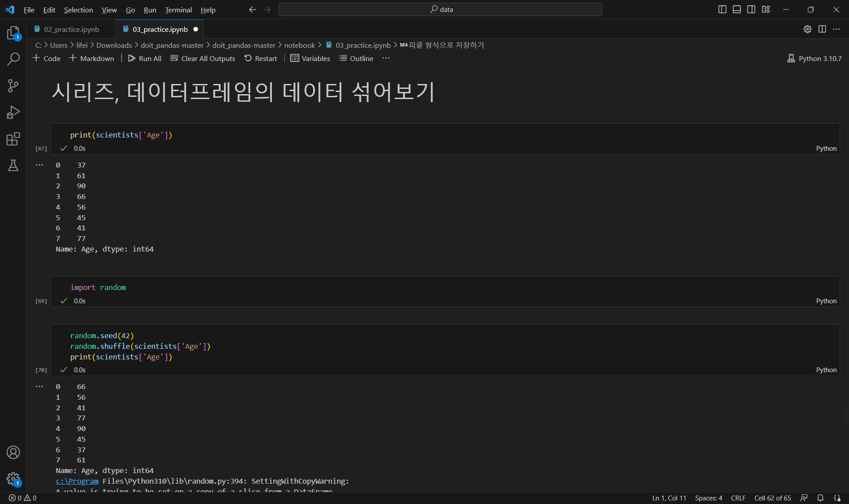Click the data search input field
Image resolution: width=849 pixels, height=504 pixels.
point(440,9)
